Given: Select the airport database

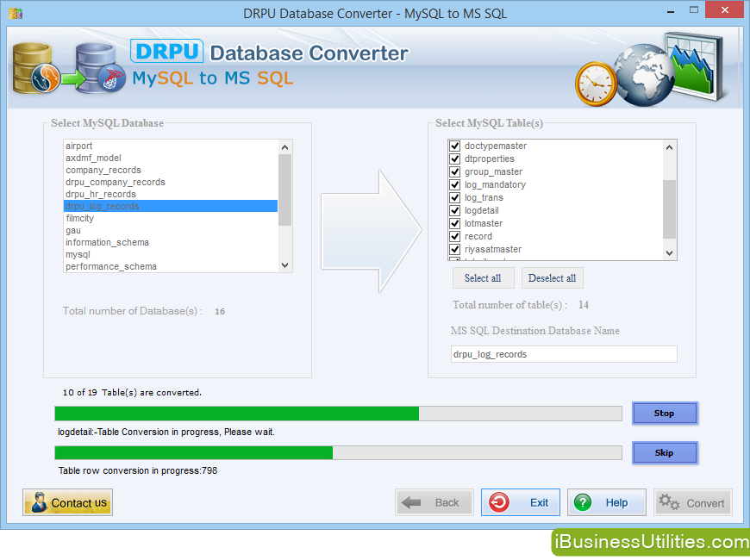Looking at the screenshot, I should [171, 146].
